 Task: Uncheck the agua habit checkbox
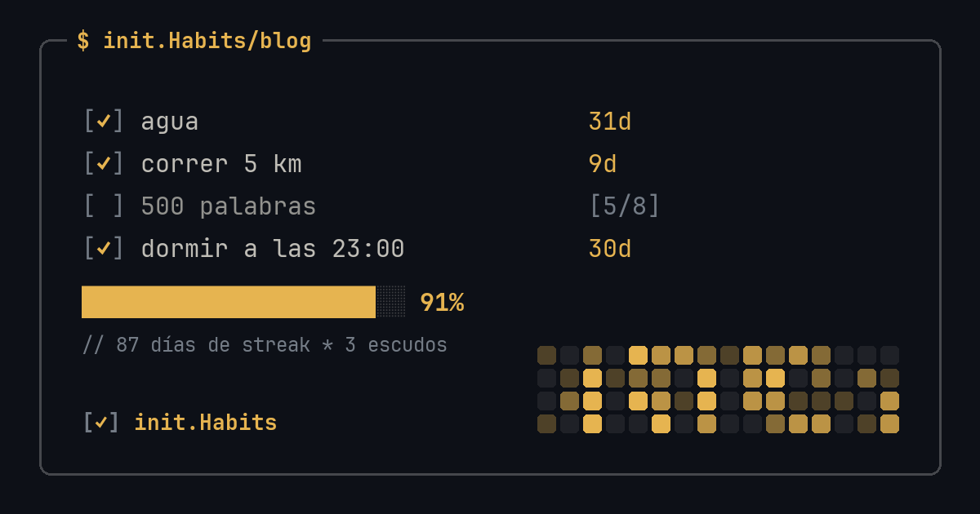tap(104, 122)
